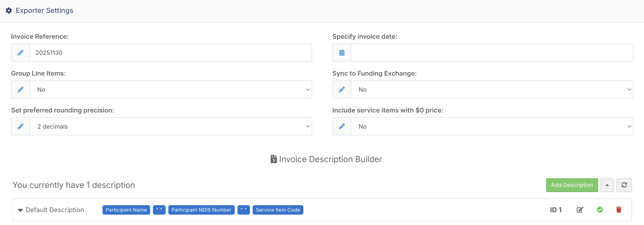This screenshot has height=225, width=644.
Task: Open the Include $0 price items dropdown
Action: tap(492, 126)
